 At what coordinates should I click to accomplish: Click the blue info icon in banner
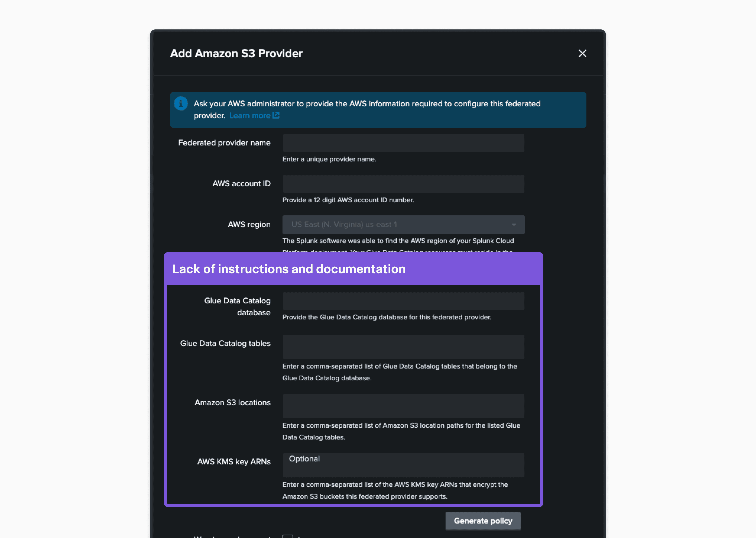point(181,104)
